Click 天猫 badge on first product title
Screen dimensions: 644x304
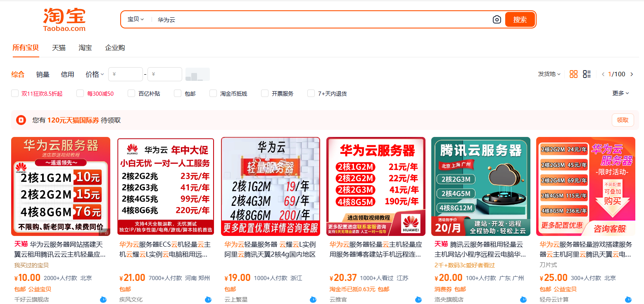(21, 244)
